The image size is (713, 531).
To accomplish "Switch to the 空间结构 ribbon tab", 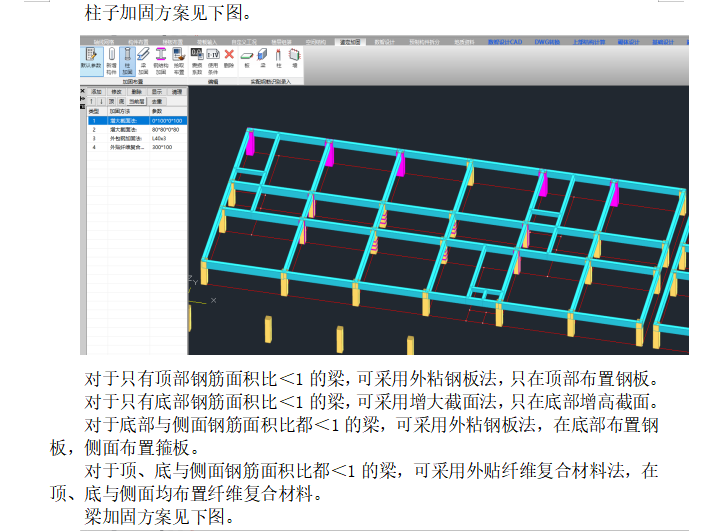I will 316,42.
